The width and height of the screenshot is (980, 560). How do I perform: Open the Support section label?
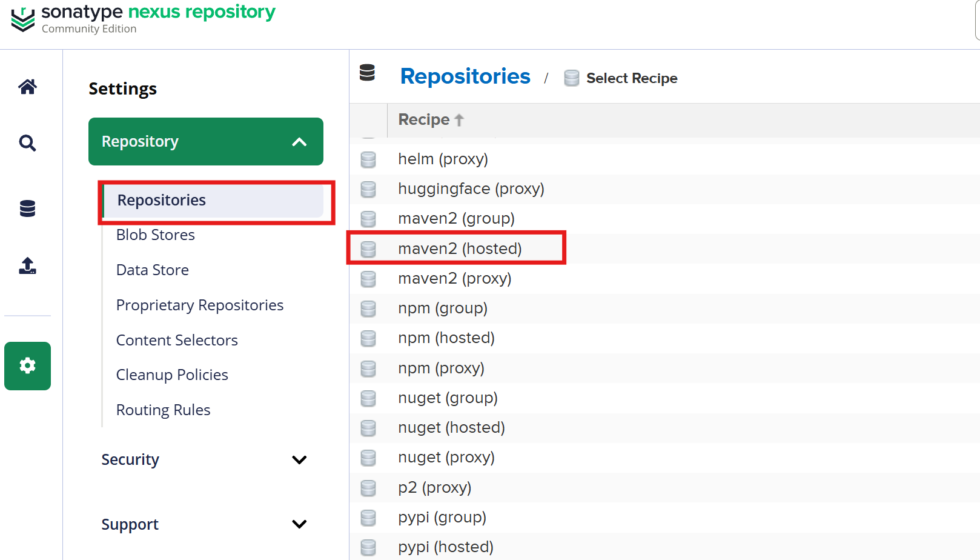130,524
